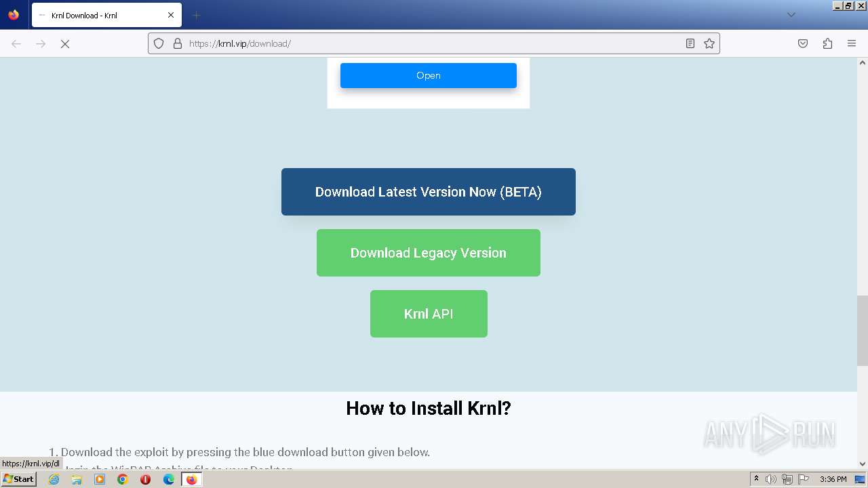Click the show desktop tray icon

pos(860,479)
